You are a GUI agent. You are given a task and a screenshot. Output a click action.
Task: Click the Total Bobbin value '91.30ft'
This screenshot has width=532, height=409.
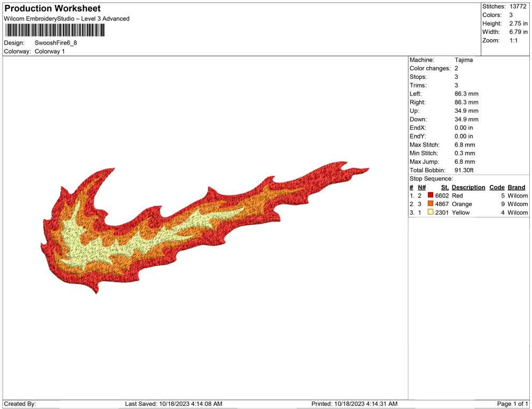pyautogui.click(x=464, y=170)
